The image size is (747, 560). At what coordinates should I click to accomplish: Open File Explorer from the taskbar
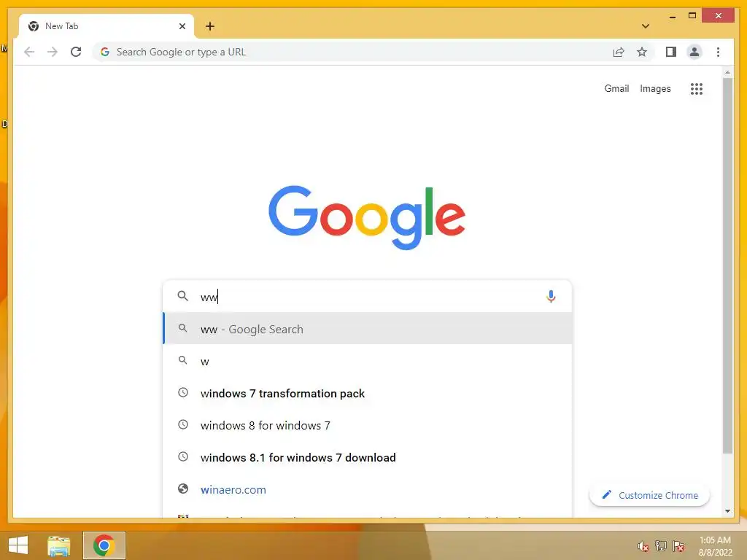pos(58,545)
